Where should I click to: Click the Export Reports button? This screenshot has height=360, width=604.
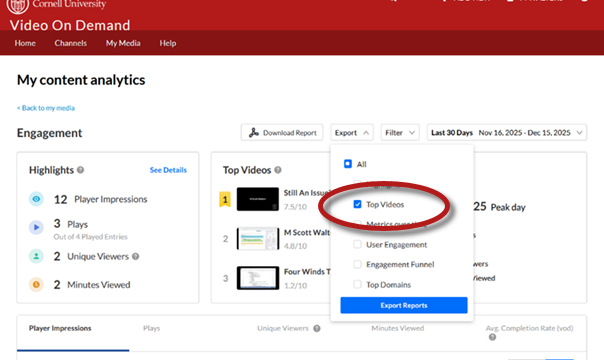click(x=404, y=305)
